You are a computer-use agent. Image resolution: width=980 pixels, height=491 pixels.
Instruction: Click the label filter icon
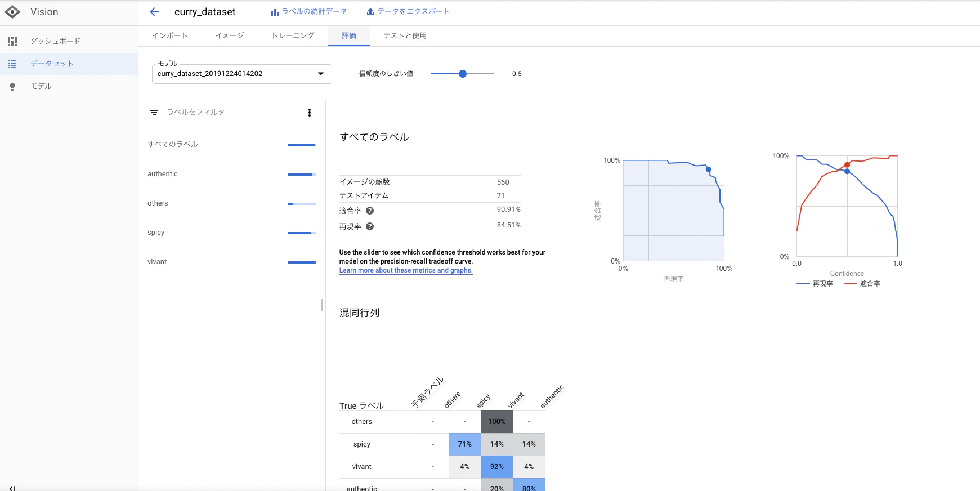tap(154, 113)
